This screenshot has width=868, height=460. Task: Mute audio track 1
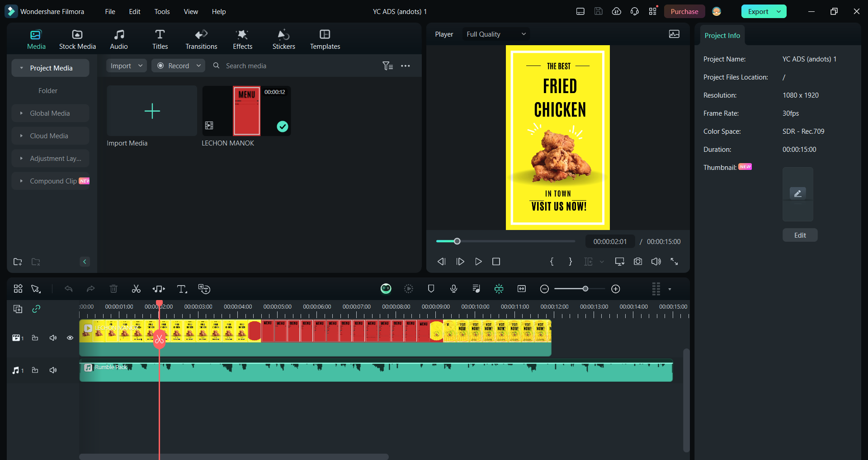[x=53, y=371]
